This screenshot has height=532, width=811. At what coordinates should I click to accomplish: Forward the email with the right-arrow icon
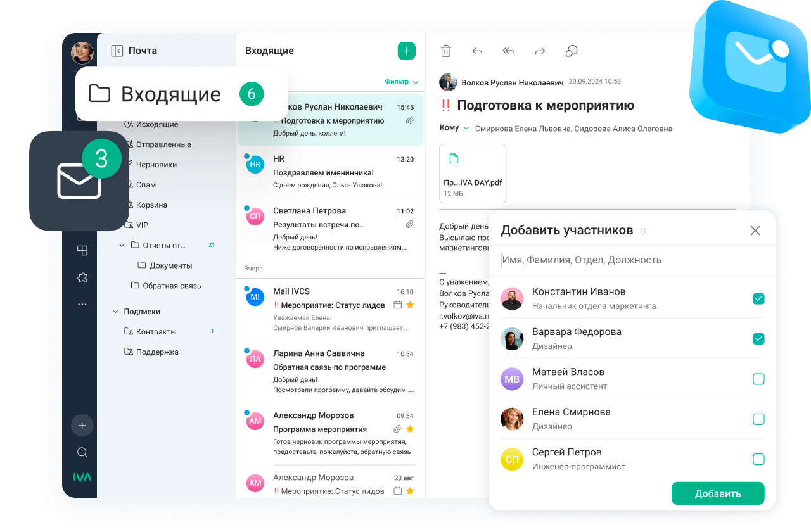click(x=540, y=51)
